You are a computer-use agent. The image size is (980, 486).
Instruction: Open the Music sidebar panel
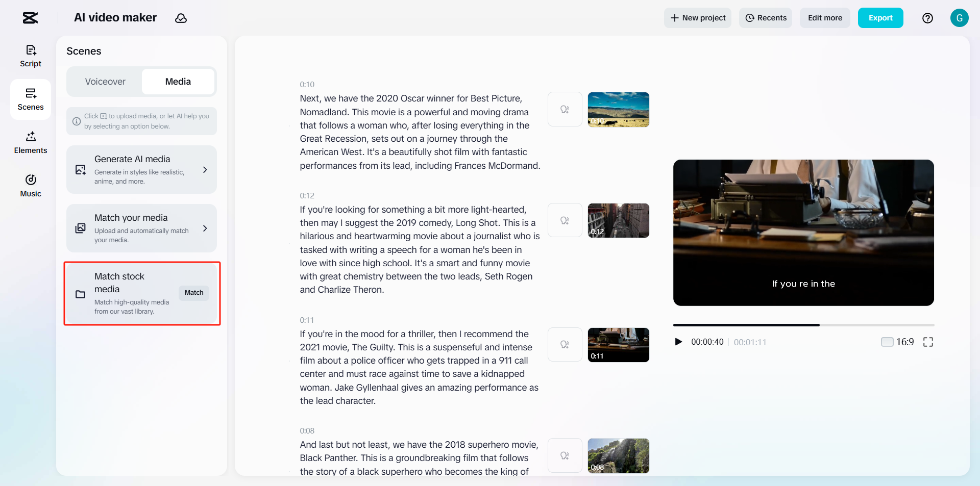click(31, 186)
